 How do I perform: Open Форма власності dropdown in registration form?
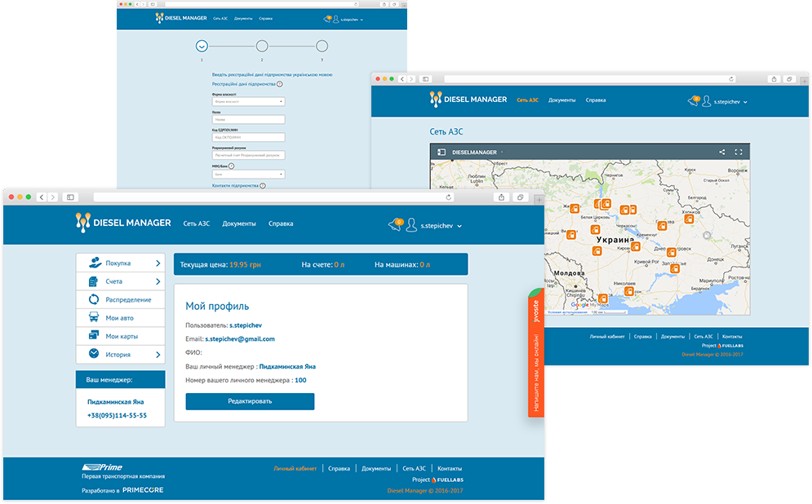tap(249, 101)
